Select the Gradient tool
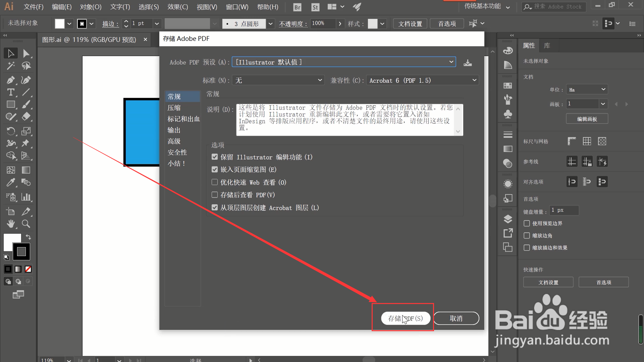This screenshot has height=362, width=644. [x=26, y=170]
